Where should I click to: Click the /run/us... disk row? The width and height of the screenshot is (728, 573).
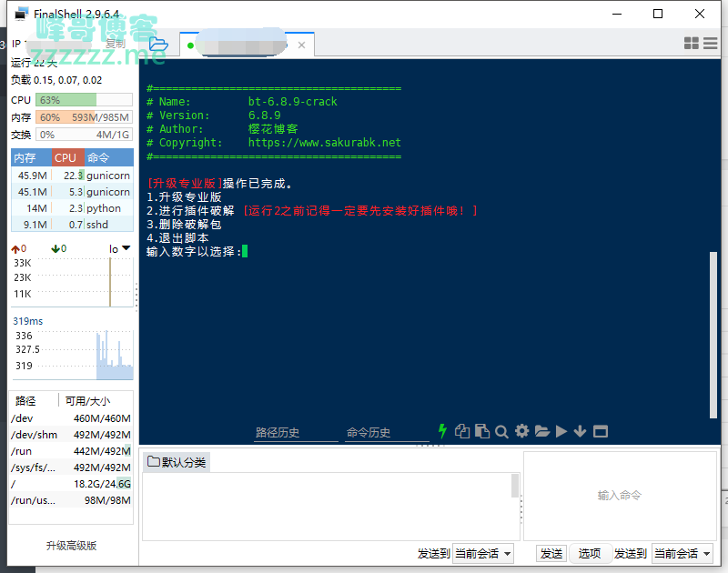(x=71, y=500)
